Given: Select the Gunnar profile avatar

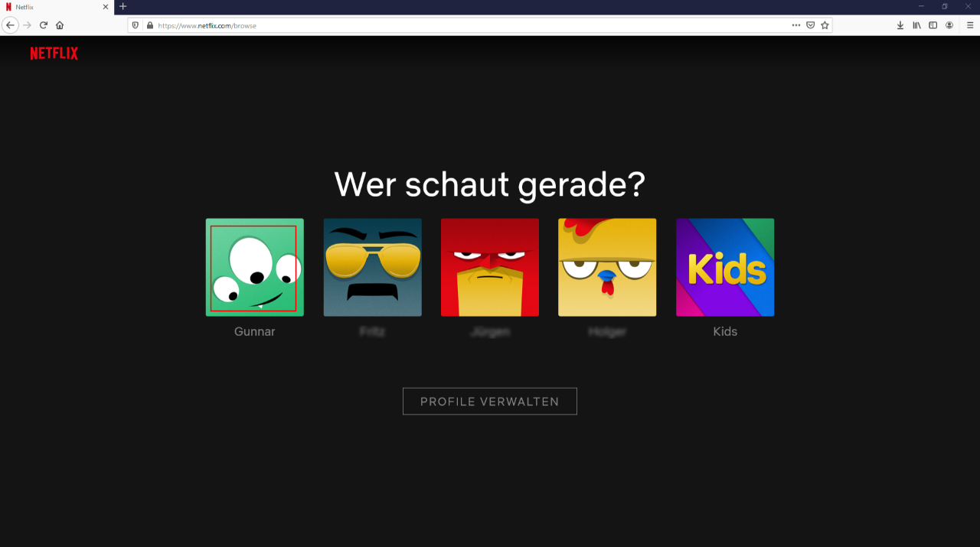Looking at the screenshot, I should pos(254,267).
